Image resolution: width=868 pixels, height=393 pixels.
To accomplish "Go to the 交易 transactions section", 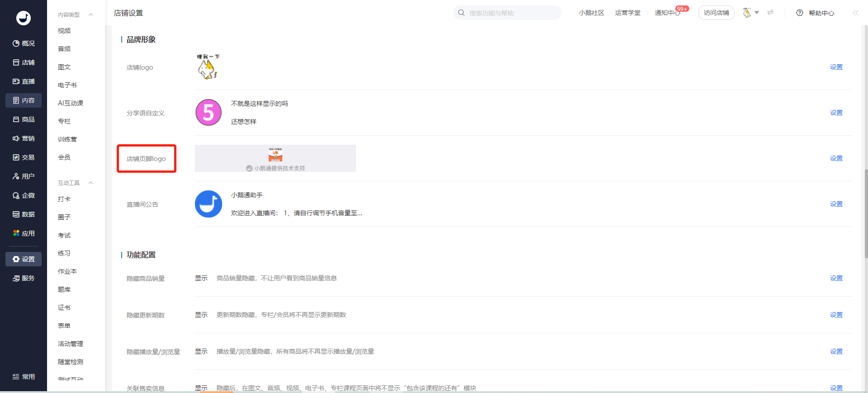I will click(24, 157).
